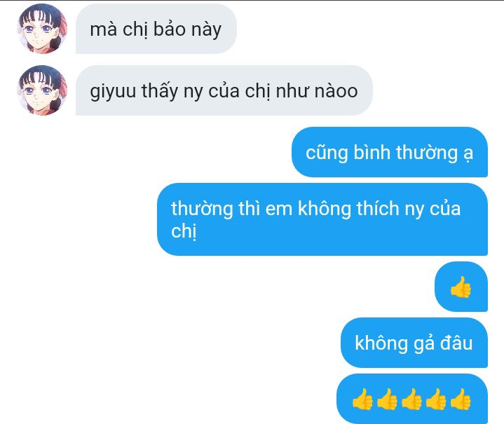
Task: Click the word "nàoo" in the received message
Action: coord(336,91)
